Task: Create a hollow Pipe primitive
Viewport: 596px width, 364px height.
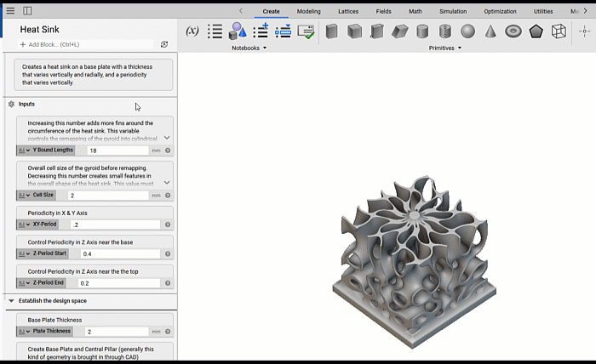Action: (445, 31)
